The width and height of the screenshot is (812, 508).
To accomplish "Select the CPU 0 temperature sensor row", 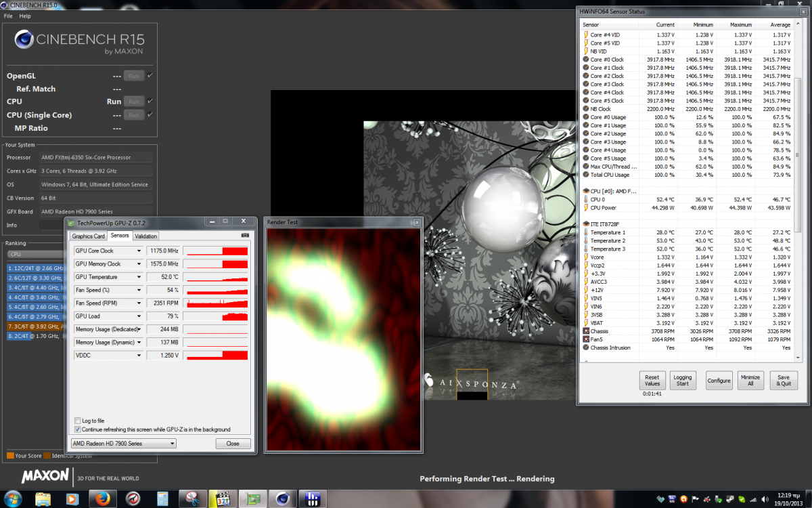I will point(686,199).
